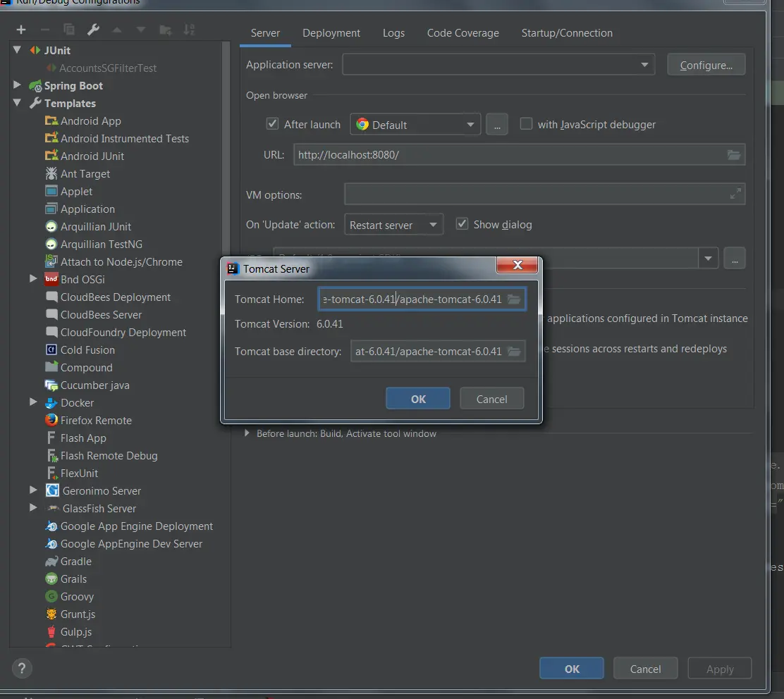The height and width of the screenshot is (699, 784).
Task: Expand Before launch section
Action: point(247,433)
